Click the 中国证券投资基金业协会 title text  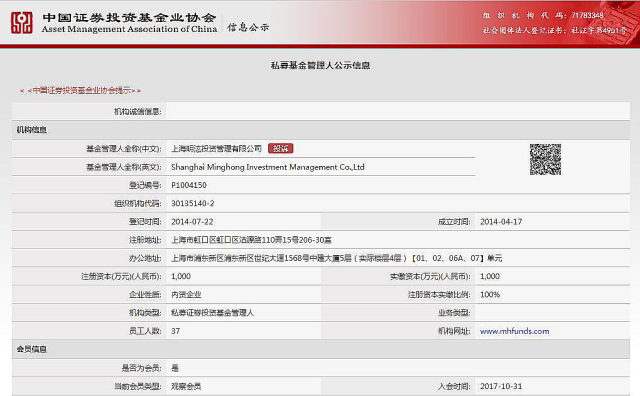tap(129, 18)
